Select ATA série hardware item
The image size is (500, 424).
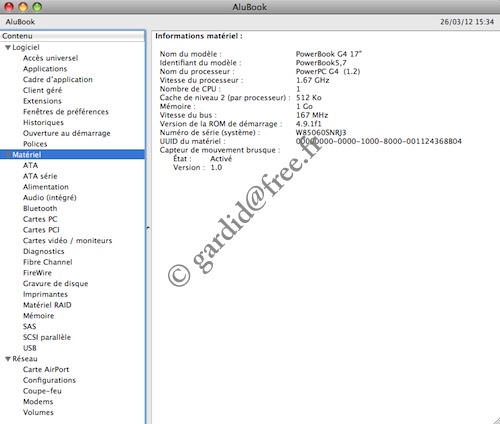(40, 176)
